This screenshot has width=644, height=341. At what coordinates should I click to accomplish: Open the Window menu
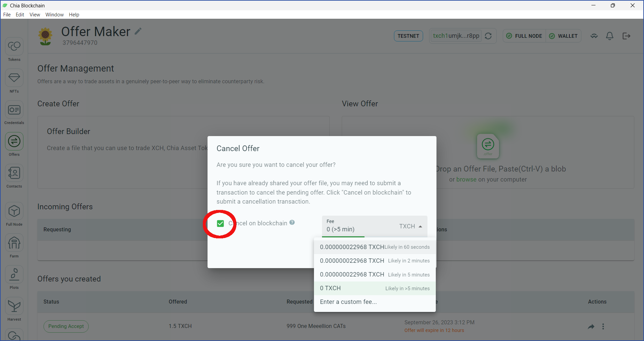(x=55, y=15)
